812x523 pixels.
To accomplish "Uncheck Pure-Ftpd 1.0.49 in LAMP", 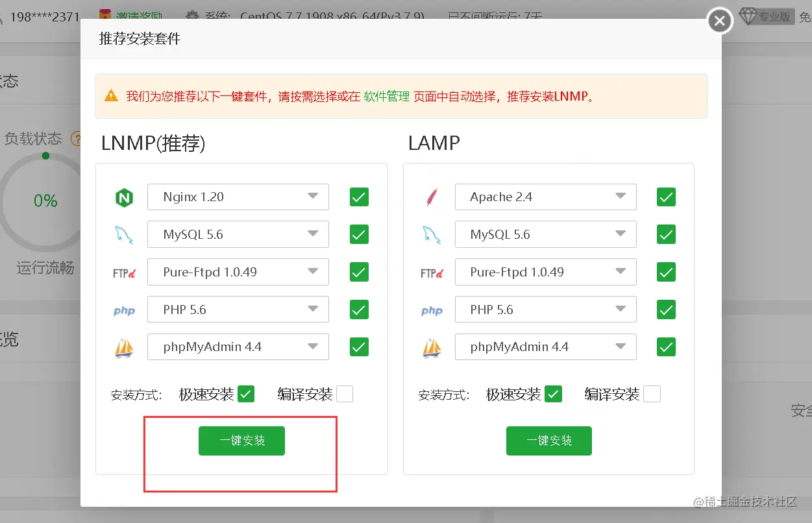I will pos(666,272).
